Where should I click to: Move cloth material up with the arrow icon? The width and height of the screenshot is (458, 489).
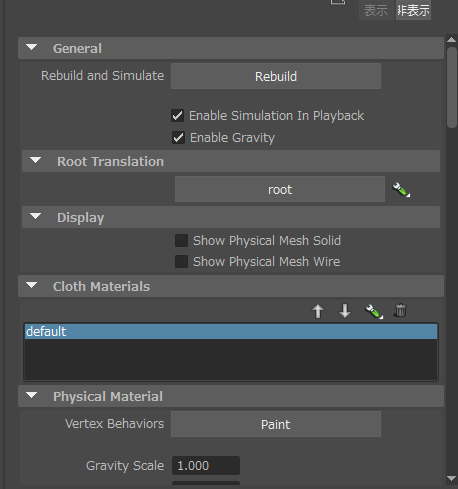tap(318, 311)
